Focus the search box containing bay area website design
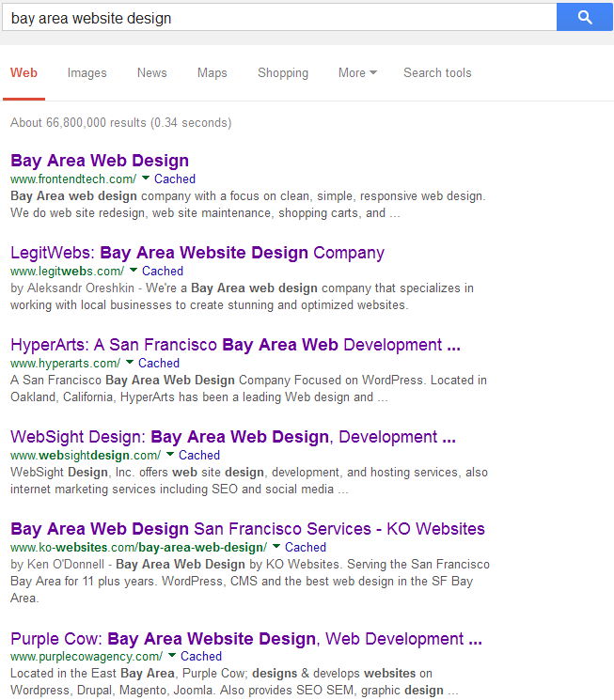Image resolution: width=614 pixels, height=700 pixels. tap(279, 18)
